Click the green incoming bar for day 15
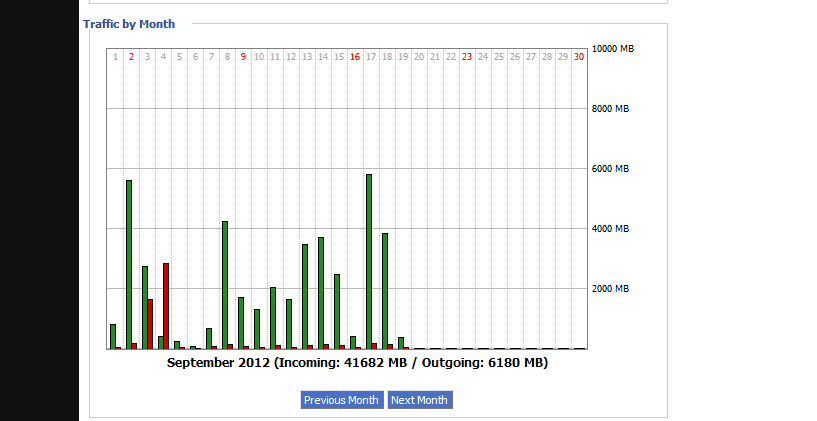Screen dimensions: 817x421 337,311
